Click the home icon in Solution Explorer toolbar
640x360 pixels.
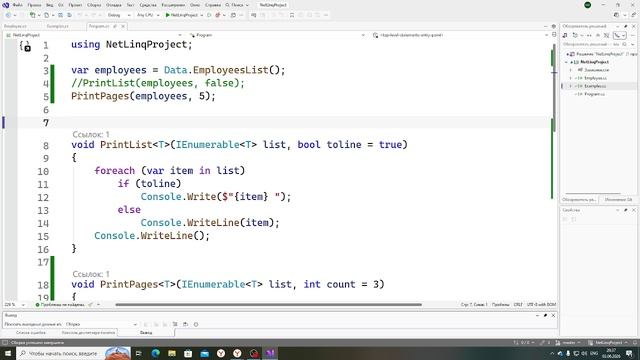click(x=565, y=36)
